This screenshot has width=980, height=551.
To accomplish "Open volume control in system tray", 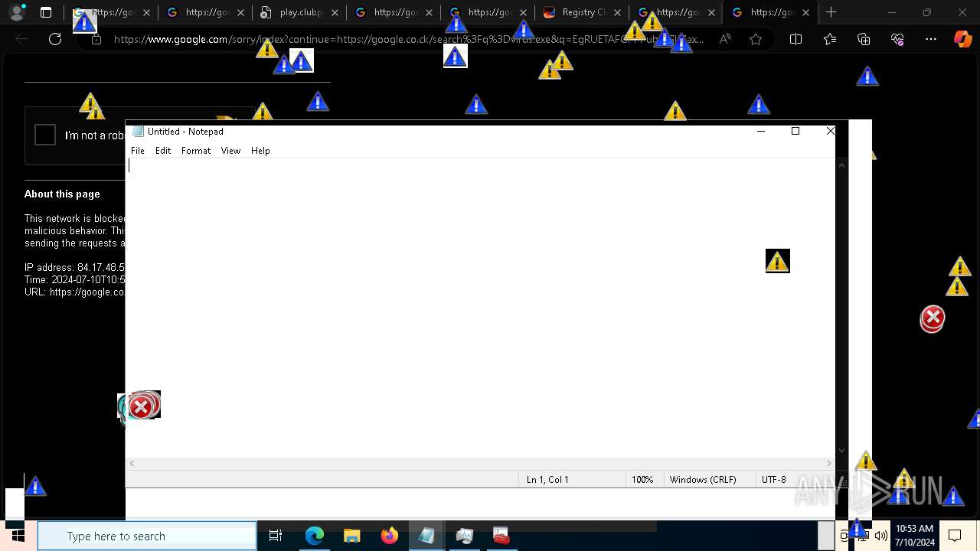I will (881, 536).
